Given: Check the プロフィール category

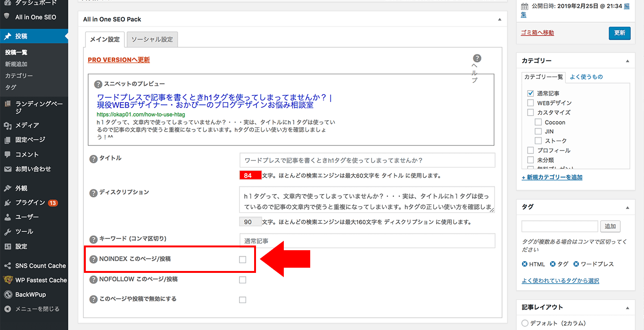Looking at the screenshot, I should click(530, 150).
